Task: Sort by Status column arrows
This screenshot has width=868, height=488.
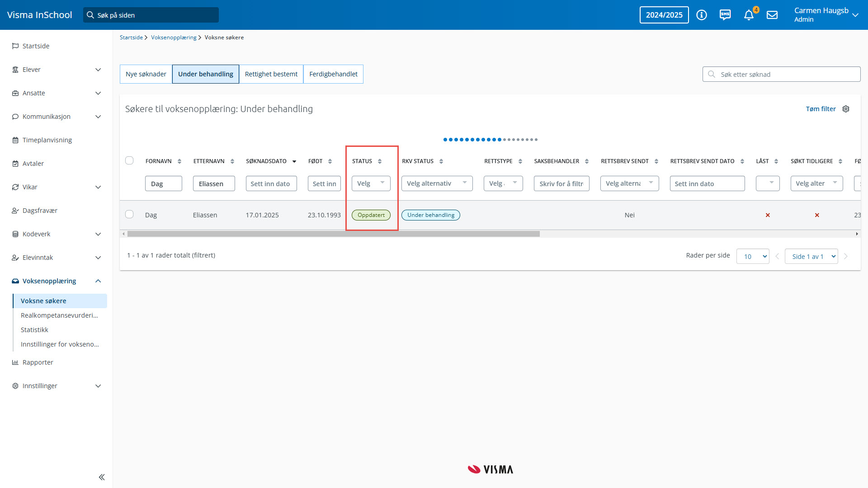Action: pos(380,161)
